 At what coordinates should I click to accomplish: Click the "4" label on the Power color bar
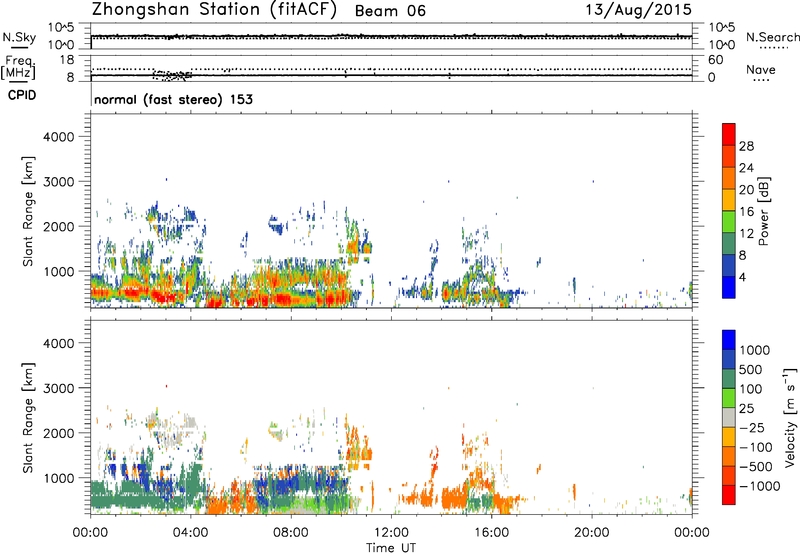click(743, 277)
